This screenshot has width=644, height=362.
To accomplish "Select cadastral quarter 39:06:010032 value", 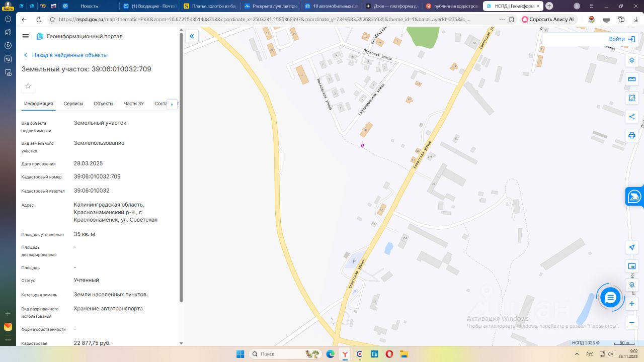I will point(92,191).
